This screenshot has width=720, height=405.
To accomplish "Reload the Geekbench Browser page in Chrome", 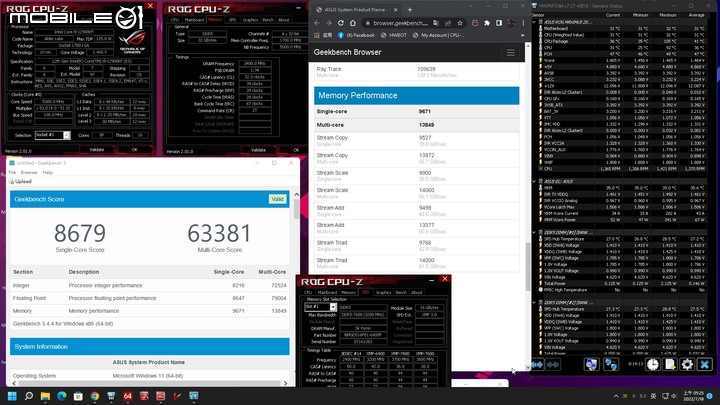I will (341, 23).
